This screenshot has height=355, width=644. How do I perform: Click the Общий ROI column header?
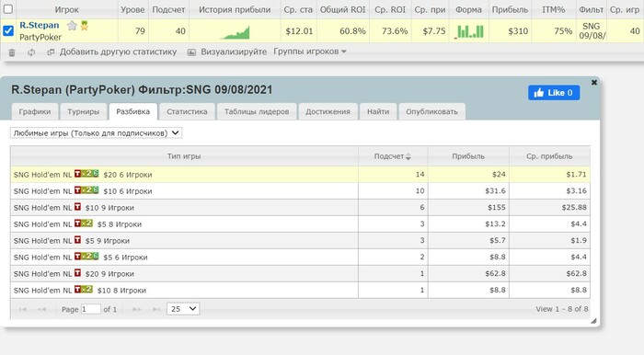342,9
